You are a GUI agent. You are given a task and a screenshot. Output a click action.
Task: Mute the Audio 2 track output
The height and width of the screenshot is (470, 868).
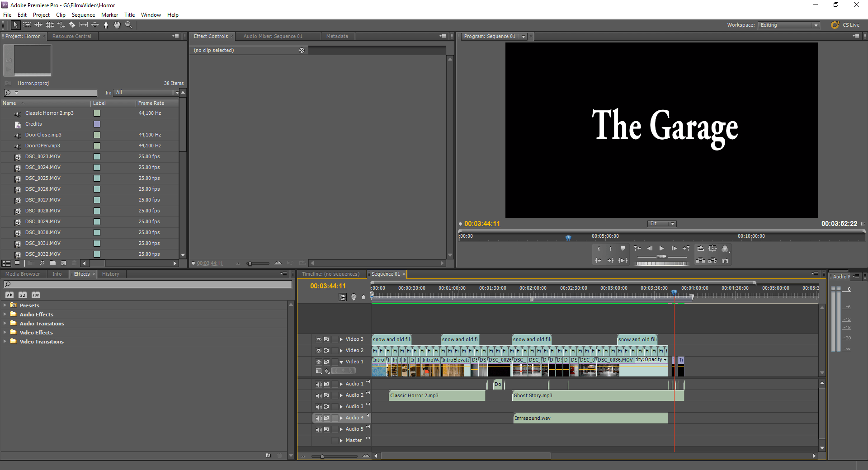pyautogui.click(x=318, y=396)
